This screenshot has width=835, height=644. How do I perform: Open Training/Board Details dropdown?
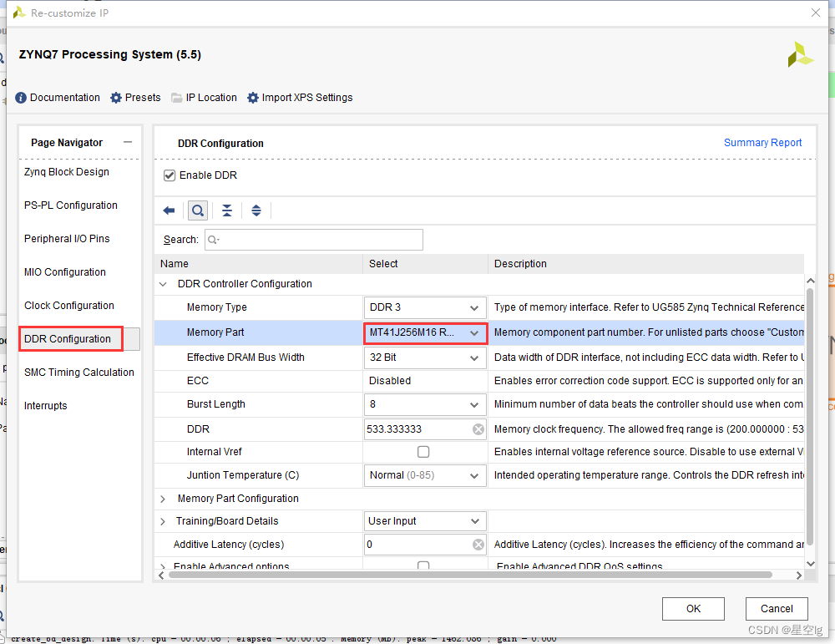pyautogui.click(x=425, y=521)
